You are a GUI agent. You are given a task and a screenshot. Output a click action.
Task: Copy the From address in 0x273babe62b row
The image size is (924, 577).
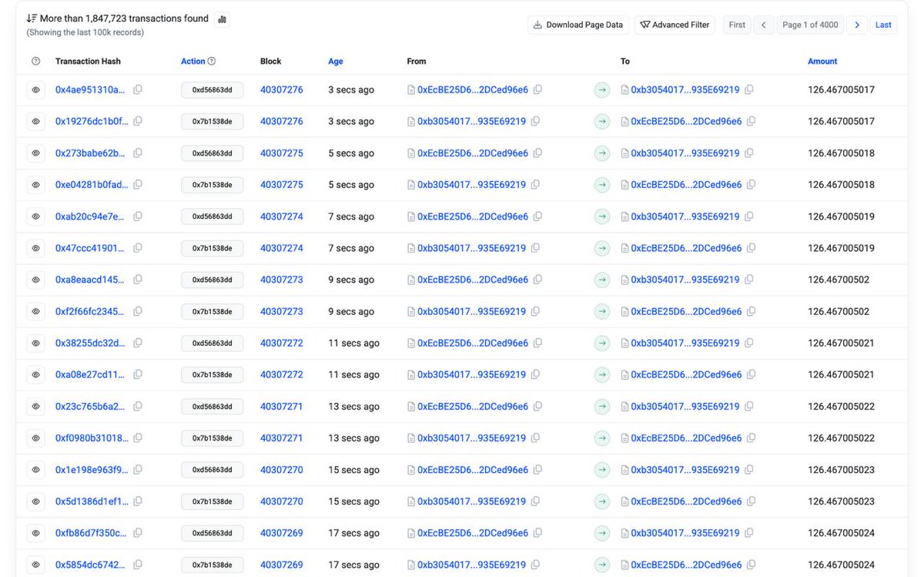537,153
